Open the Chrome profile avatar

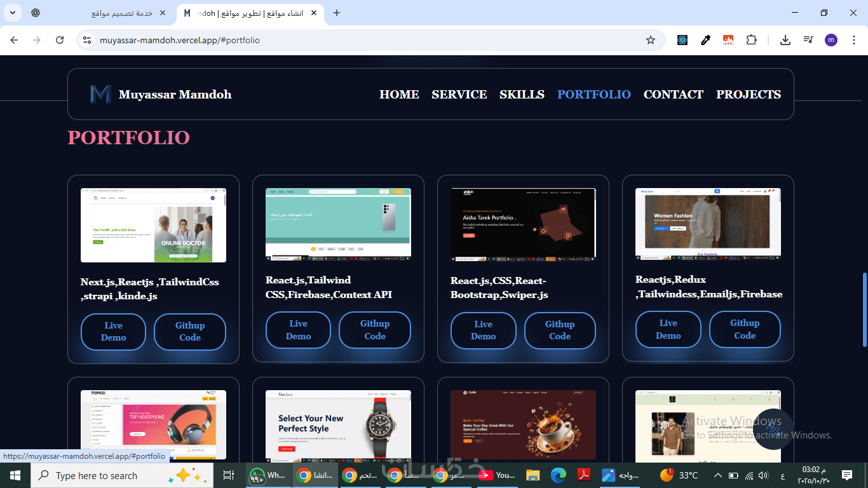[831, 40]
